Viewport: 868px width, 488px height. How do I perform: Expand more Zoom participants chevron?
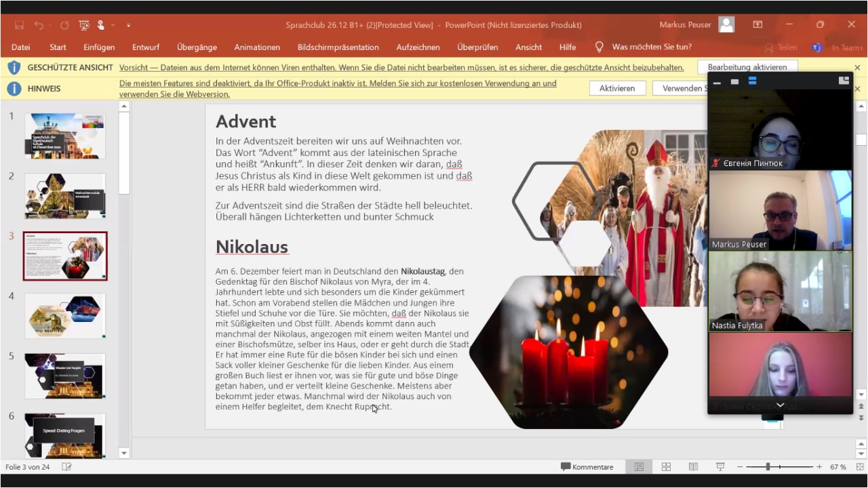coord(780,405)
